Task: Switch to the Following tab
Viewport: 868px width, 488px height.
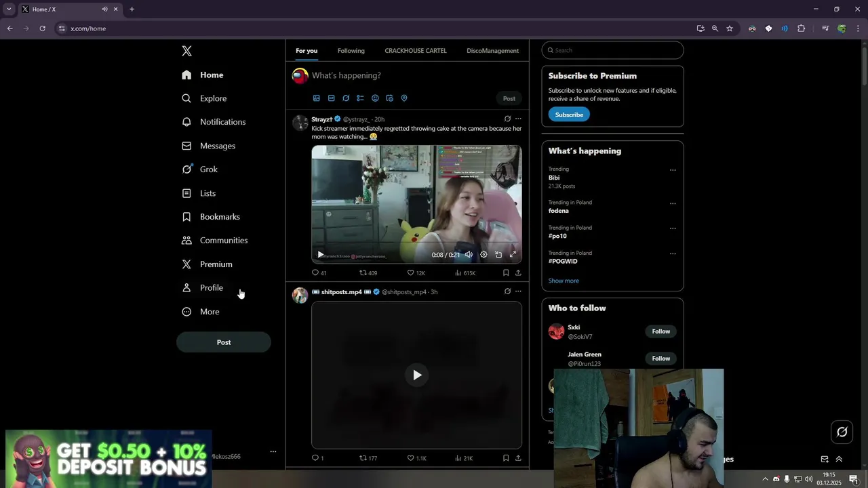Action: 351,51
